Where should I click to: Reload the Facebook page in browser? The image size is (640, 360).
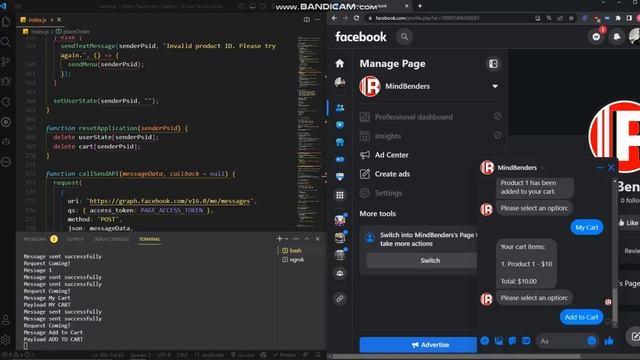(356, 18)
